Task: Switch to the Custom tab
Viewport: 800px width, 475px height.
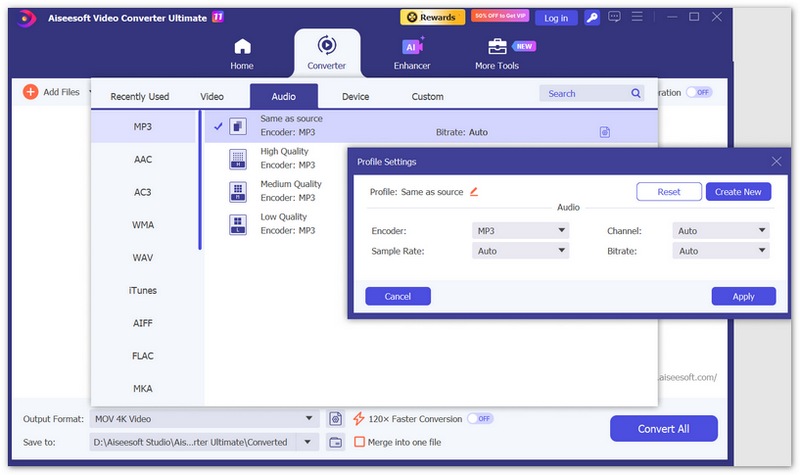Action: 428,96
